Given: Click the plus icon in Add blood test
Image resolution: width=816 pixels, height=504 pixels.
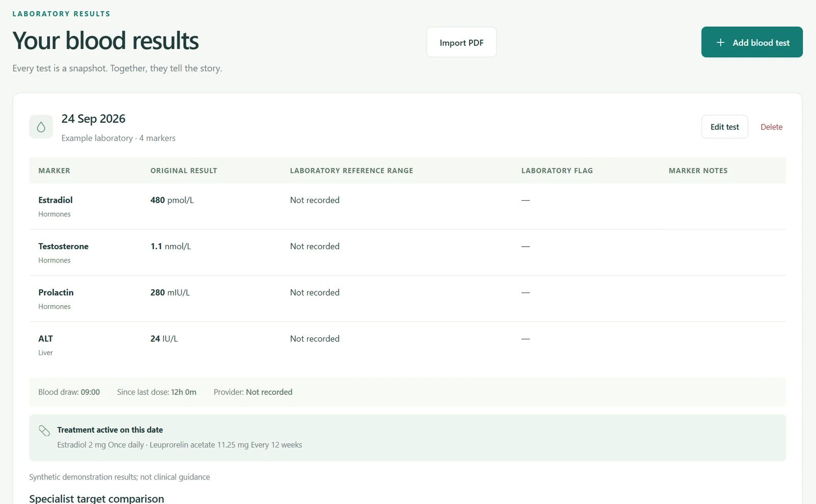Looking at the screenshot, I should 721,42.
